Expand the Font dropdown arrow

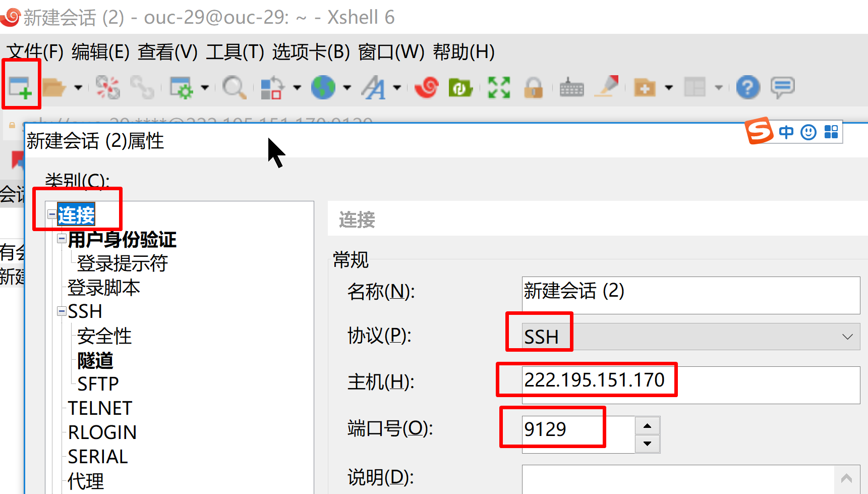pos(397,87)
